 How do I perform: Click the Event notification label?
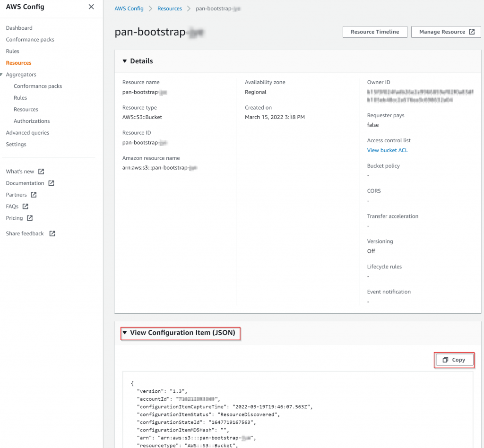pyautogui.click(x=389, y=292)
